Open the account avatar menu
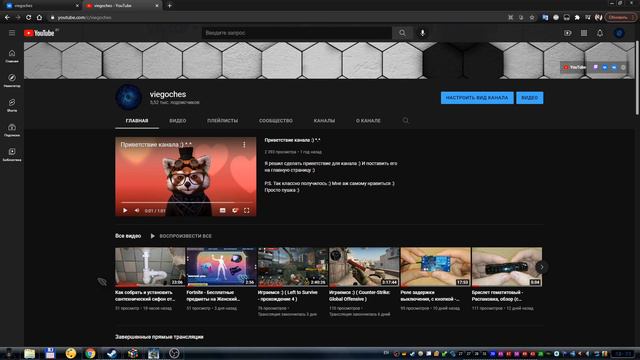Viewport: 640px width, 360px height. tap(619, 33)
